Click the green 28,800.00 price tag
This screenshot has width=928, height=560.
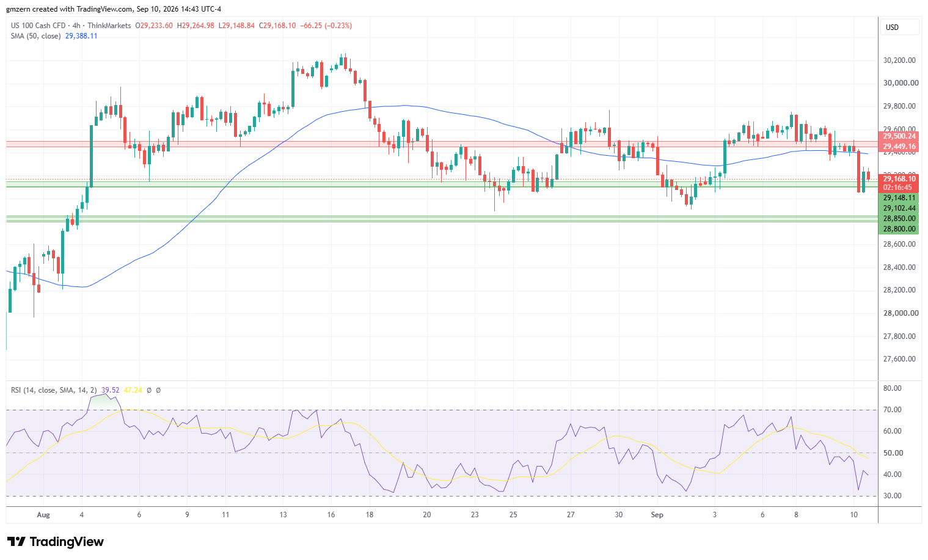(899, 229)
